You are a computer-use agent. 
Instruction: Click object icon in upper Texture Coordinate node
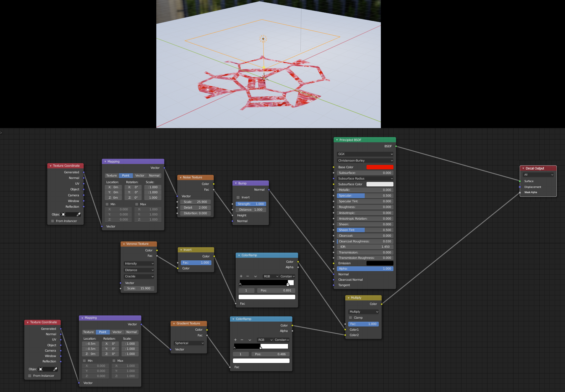point(63,214)
